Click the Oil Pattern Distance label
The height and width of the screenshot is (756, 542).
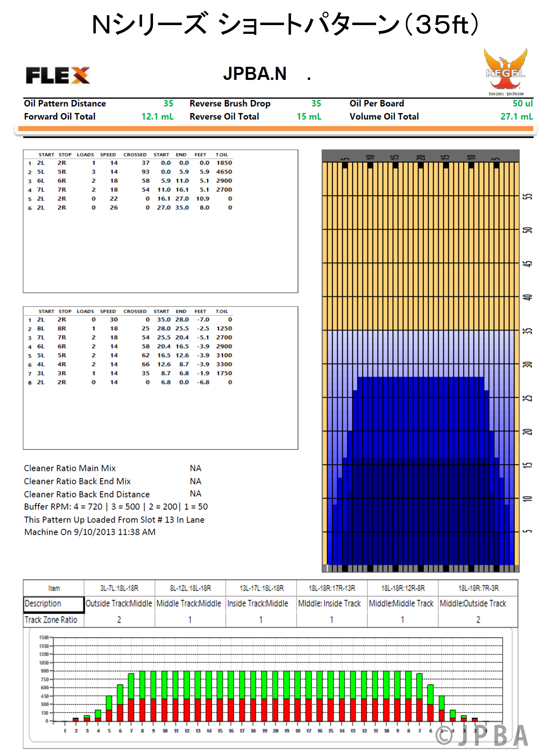pos(65,103)
